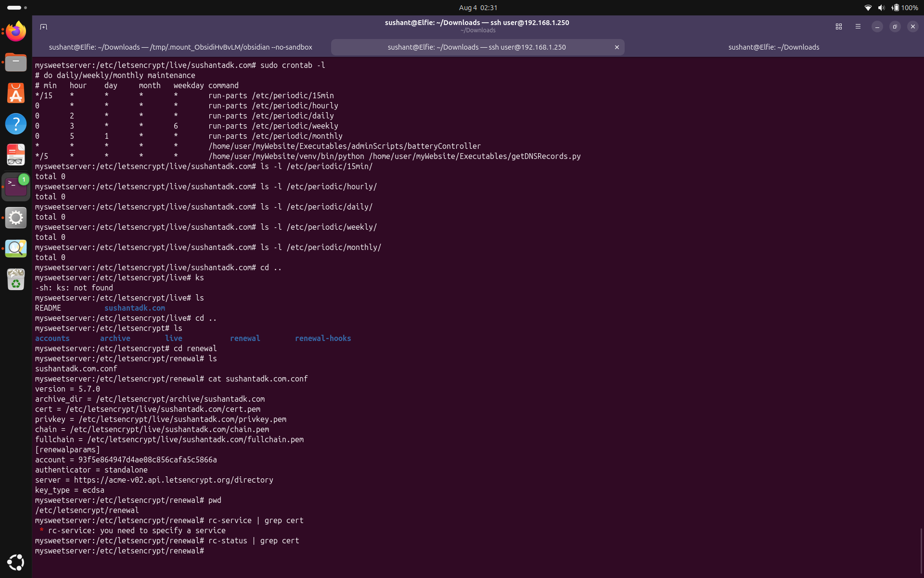Open the terminal hamburger menu

click(858, 26)
